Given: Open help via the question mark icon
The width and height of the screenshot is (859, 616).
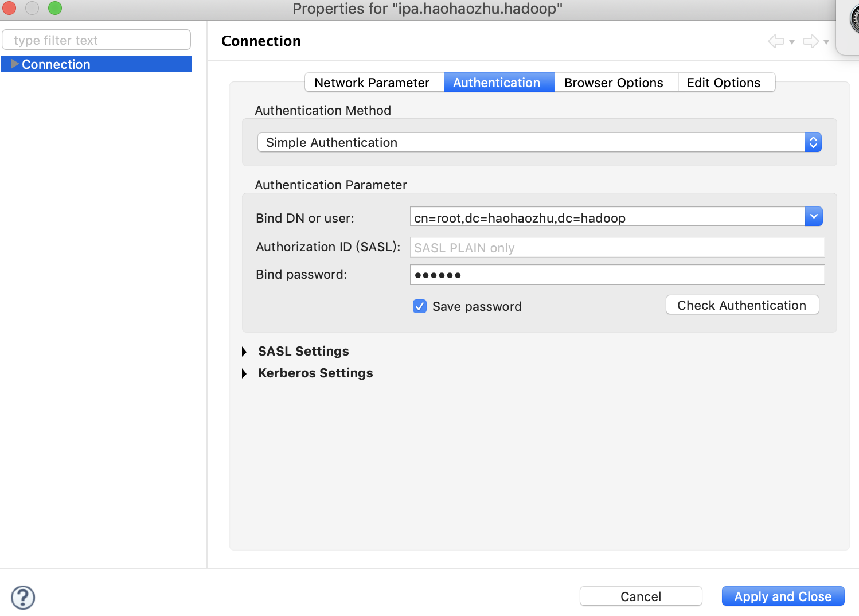Looking at the screenshot, I should click(x=23, y=597).
